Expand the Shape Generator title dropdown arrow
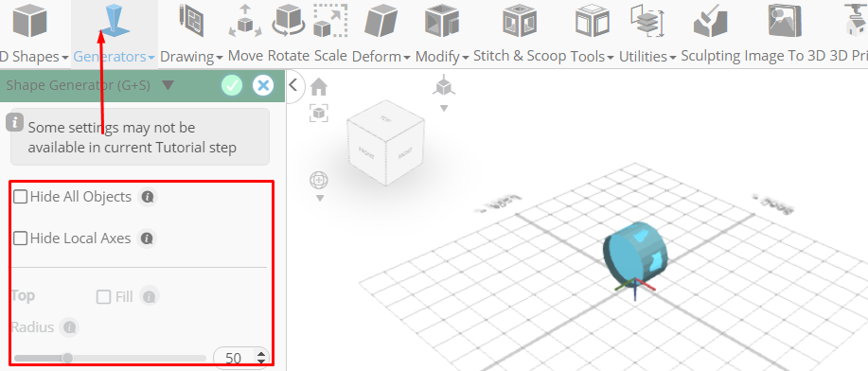This screenshot has width=868, height=371. point(168,85)
